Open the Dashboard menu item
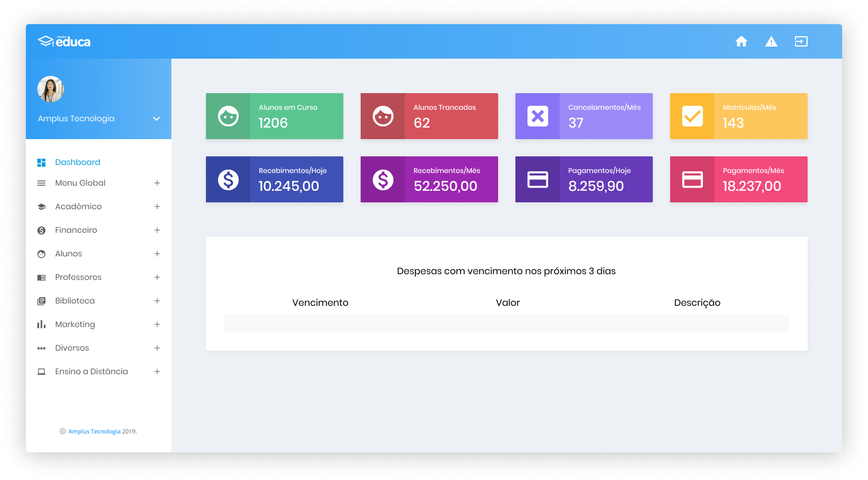 [x=78, y=162]
